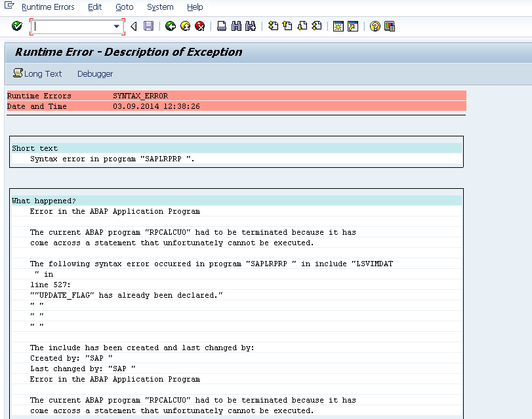This screenshot has width=532, height=419.
Task: Click the green checkmark Enter icon
Action: pyautogui.click(x=16, y=26)
